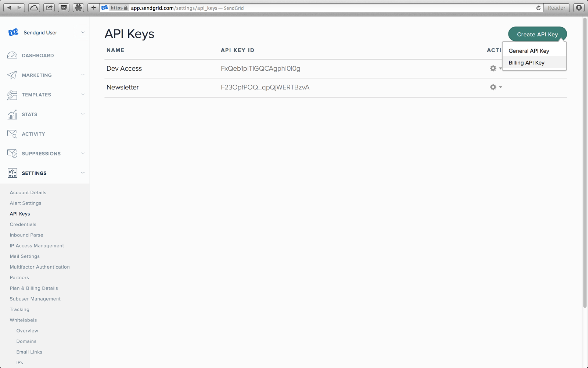The image size is (588, 368).
Task: Click the browser back arrow
Action: [x=9, y=8]
